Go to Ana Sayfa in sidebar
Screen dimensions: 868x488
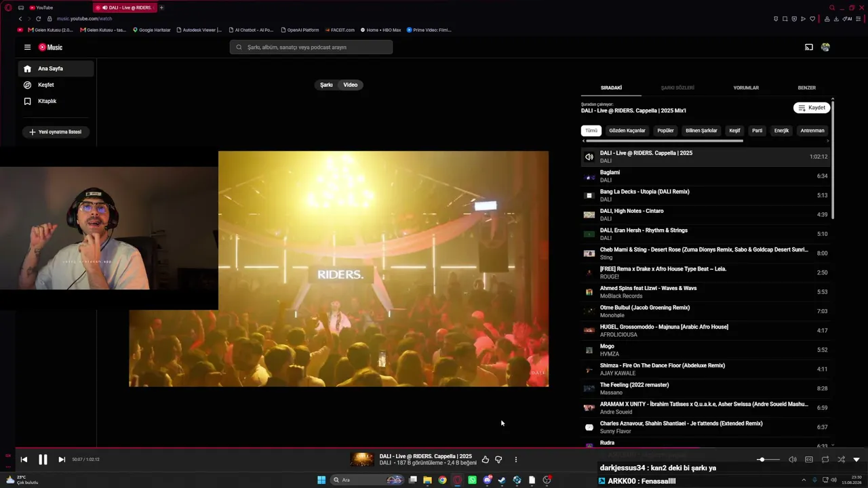(x=56, y=68)
